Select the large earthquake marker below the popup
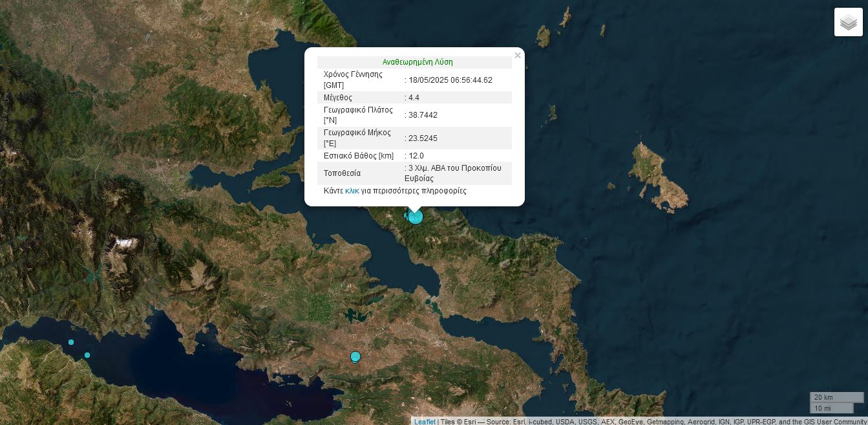868x425 pixels. (416, 217)
